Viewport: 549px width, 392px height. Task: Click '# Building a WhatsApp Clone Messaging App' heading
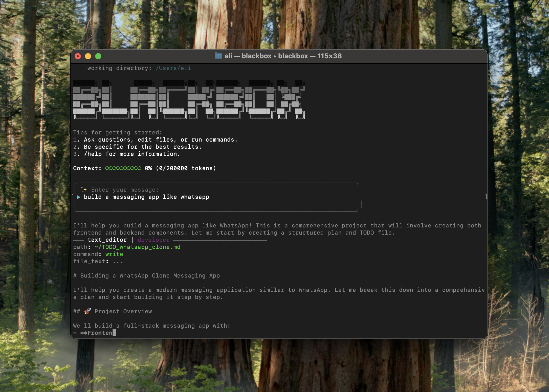coord(146,276)
